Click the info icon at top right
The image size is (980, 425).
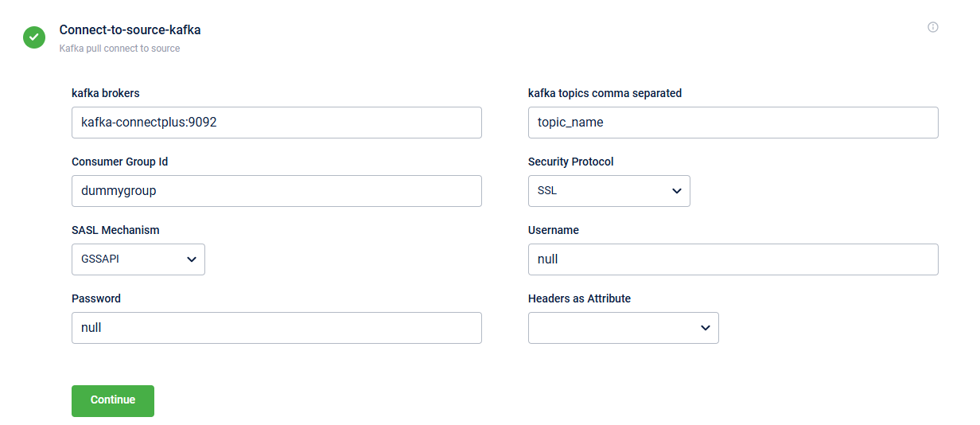[933, 27]
